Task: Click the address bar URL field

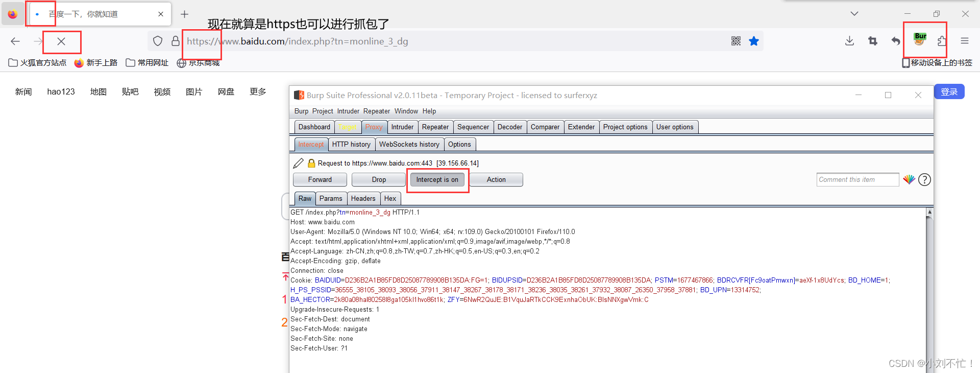Action: click(454, 41)
